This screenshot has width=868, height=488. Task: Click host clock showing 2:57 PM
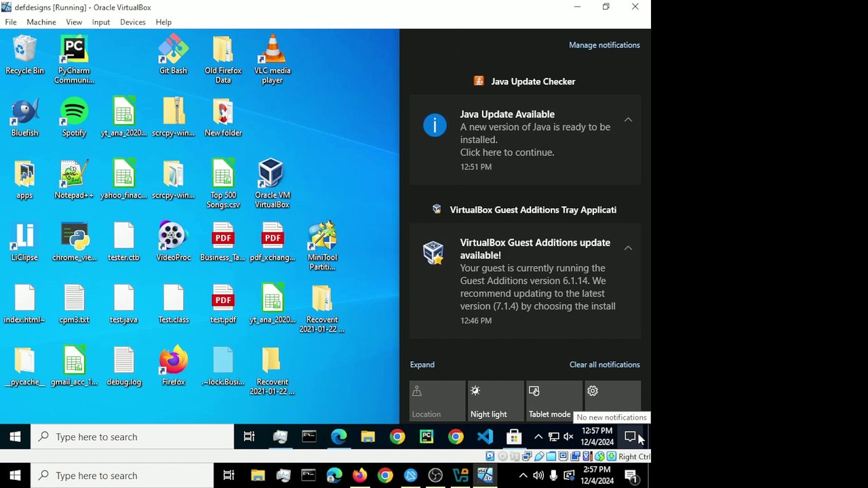[x=597, y=476]
